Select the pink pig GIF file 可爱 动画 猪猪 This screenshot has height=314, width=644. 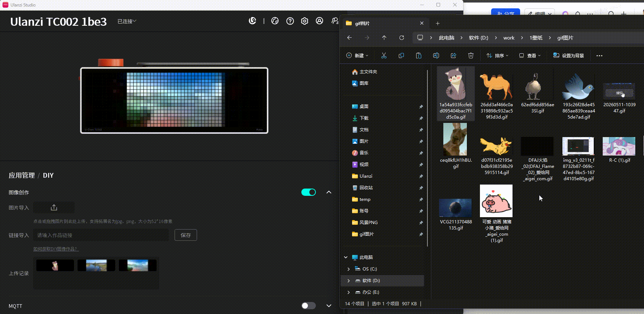497,214
